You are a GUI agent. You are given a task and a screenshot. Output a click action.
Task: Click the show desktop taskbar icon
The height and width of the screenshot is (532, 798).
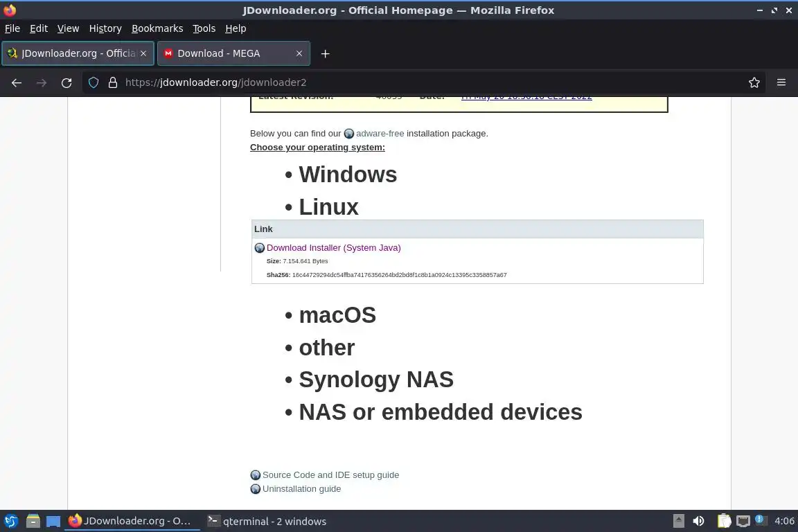(53, 522)
